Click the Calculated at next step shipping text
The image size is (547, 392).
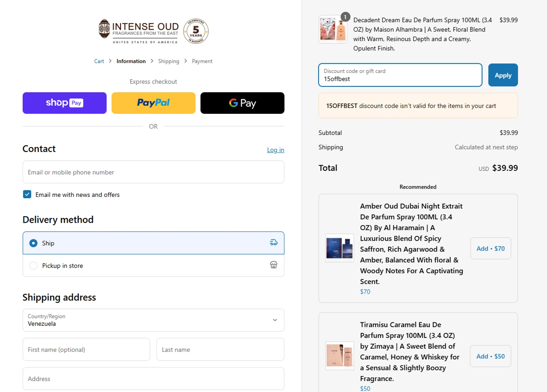[x=486, y=147]
